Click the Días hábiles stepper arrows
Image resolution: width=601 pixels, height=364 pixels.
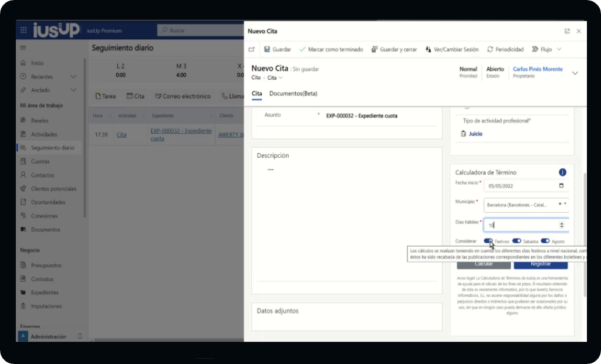(562, 225)
